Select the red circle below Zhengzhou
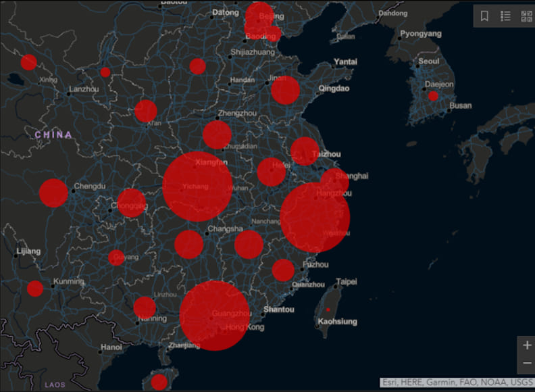Screen dimensions: 535x392 click(x=217, y=134)
